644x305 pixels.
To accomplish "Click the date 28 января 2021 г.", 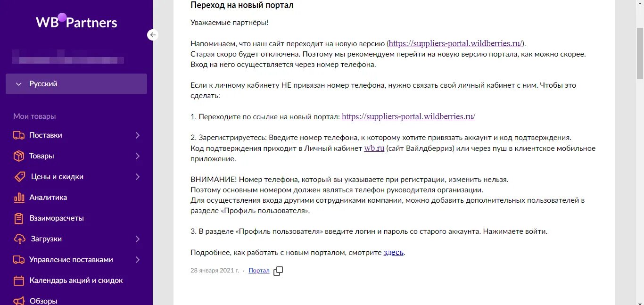I will pyautogui.click(x=215, y=271).
